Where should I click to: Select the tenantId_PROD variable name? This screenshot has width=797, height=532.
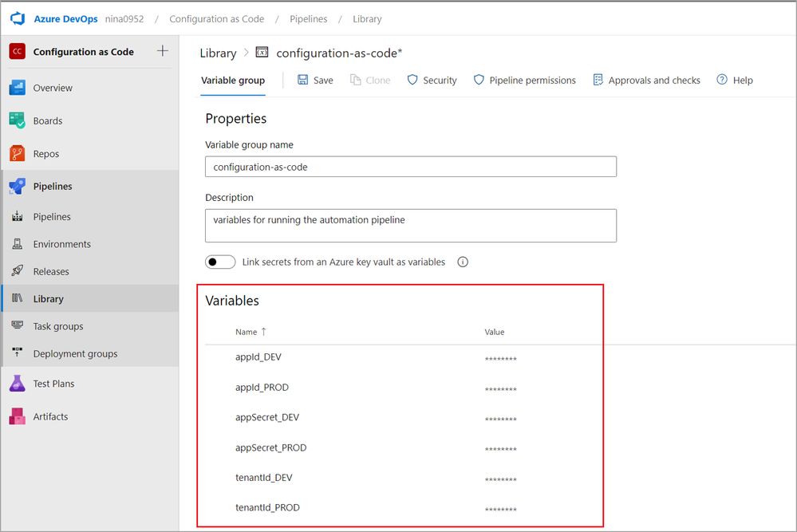point(267,507)
